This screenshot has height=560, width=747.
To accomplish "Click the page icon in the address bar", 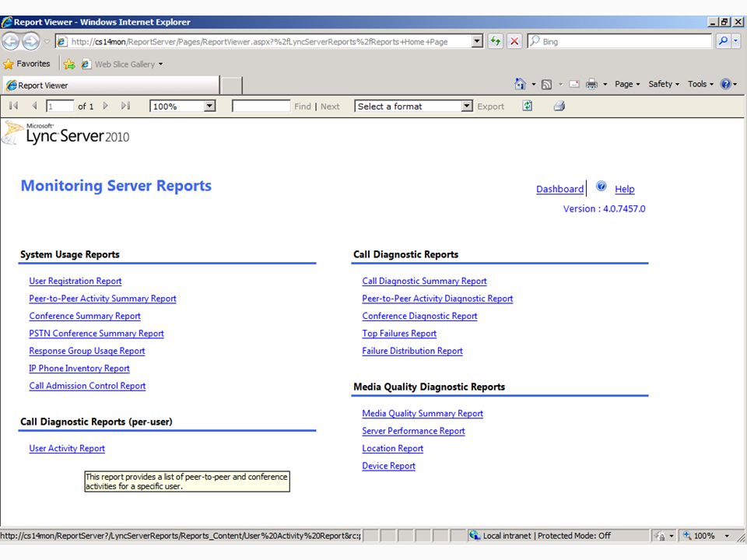I will [62, 41].
